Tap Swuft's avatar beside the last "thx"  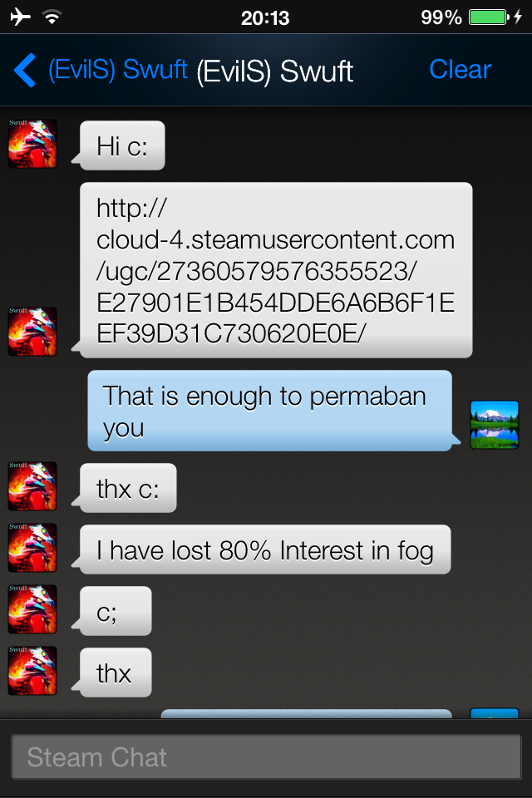click(32, 671)
